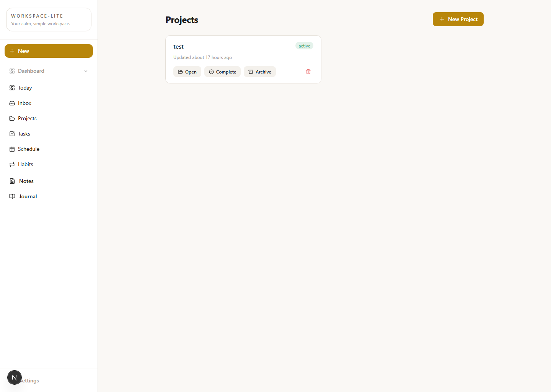Select the Today grid icon
This screenshot has width=551, height=392.
12,88
